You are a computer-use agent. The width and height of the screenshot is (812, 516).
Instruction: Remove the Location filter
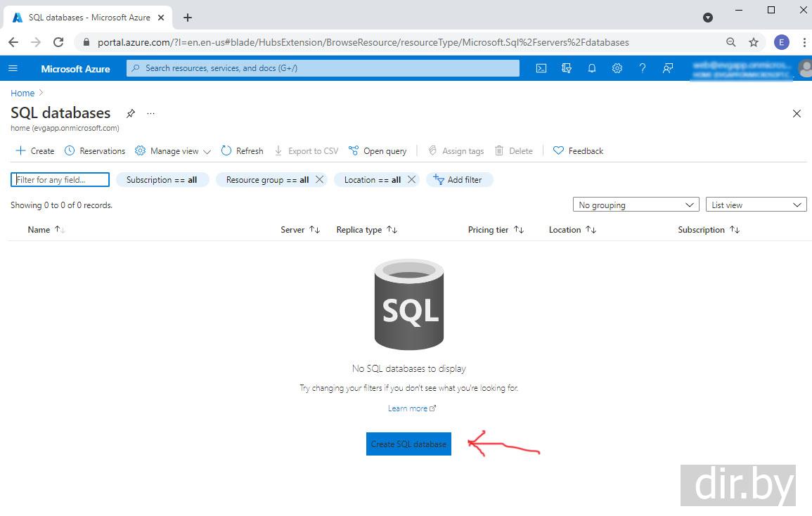pyautogui.click(x=411, y=180)
